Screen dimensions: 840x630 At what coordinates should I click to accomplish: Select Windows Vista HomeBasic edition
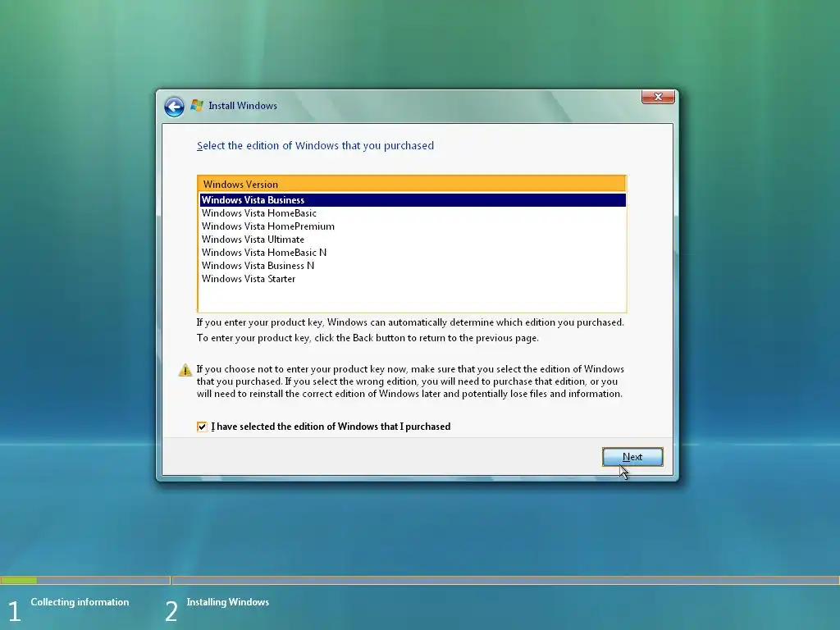coord(413,213)
